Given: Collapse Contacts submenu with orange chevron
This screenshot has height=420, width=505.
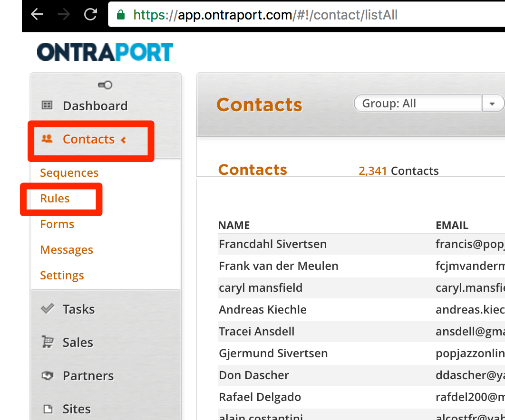Looking at the screenshot, I should (123, 140).
